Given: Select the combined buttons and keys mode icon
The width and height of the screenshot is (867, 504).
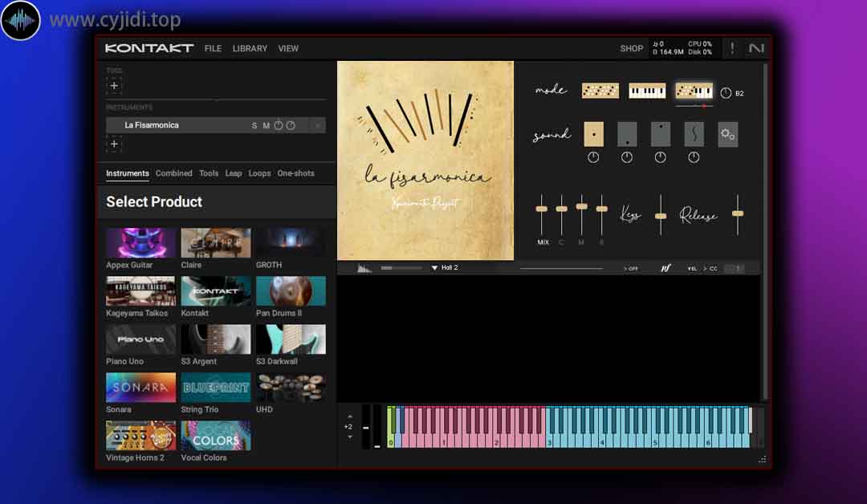Looking at the screenshot, I should tap(694, 91).
